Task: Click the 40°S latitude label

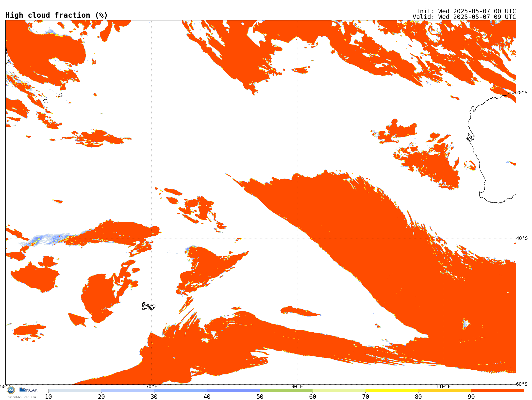Action: click(x=522, y=238)
